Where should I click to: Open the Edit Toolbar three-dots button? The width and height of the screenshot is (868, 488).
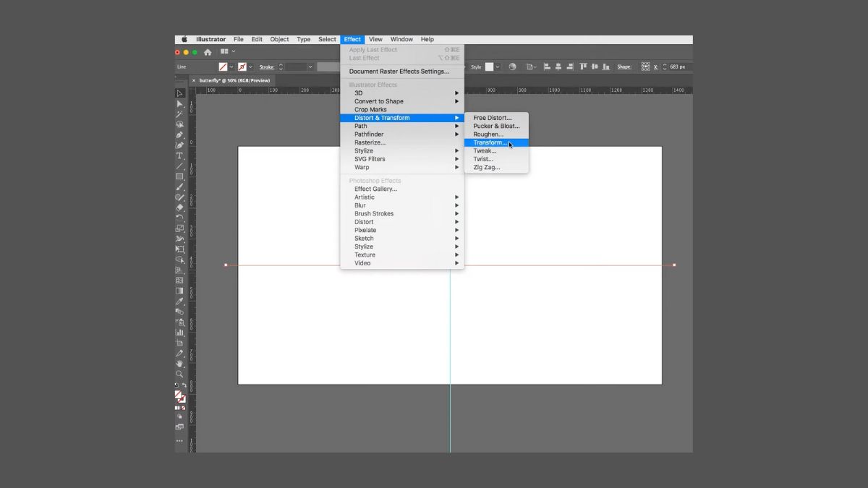point(179,440)
